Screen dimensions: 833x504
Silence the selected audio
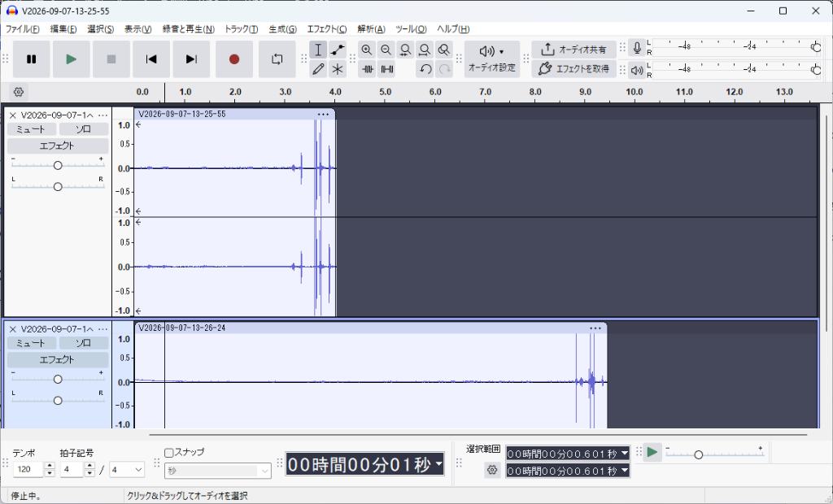click(386, 69)
